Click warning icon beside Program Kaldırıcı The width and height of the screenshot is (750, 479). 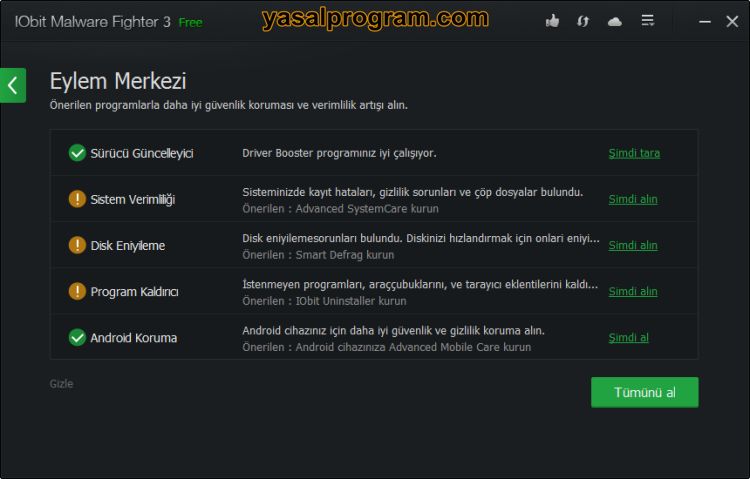coord(77,291)
